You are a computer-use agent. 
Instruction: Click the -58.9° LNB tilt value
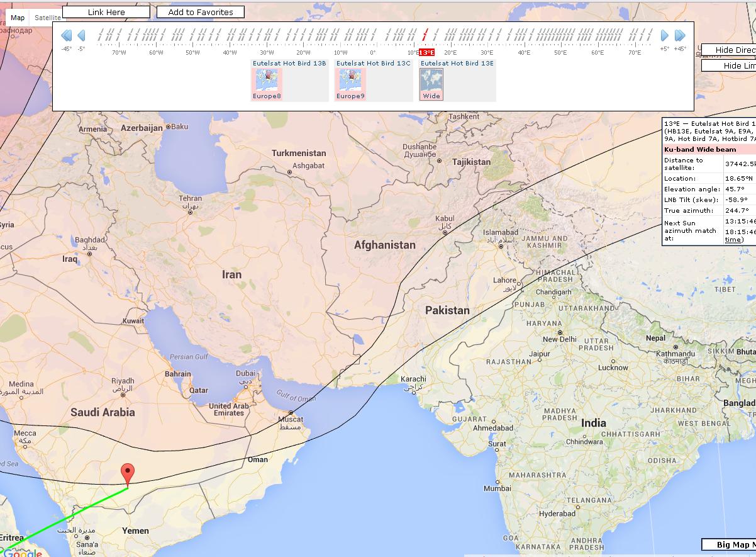736,200
